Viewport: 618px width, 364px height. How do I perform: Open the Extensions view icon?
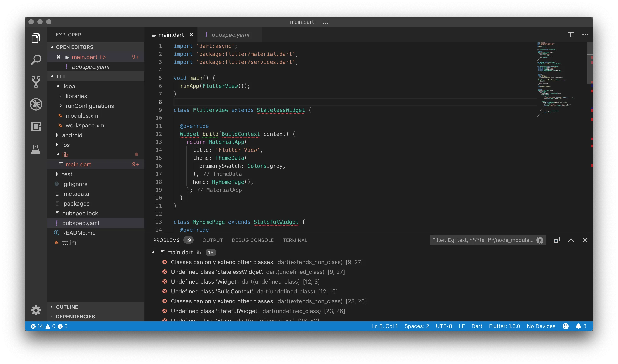[x=36, y=126]
